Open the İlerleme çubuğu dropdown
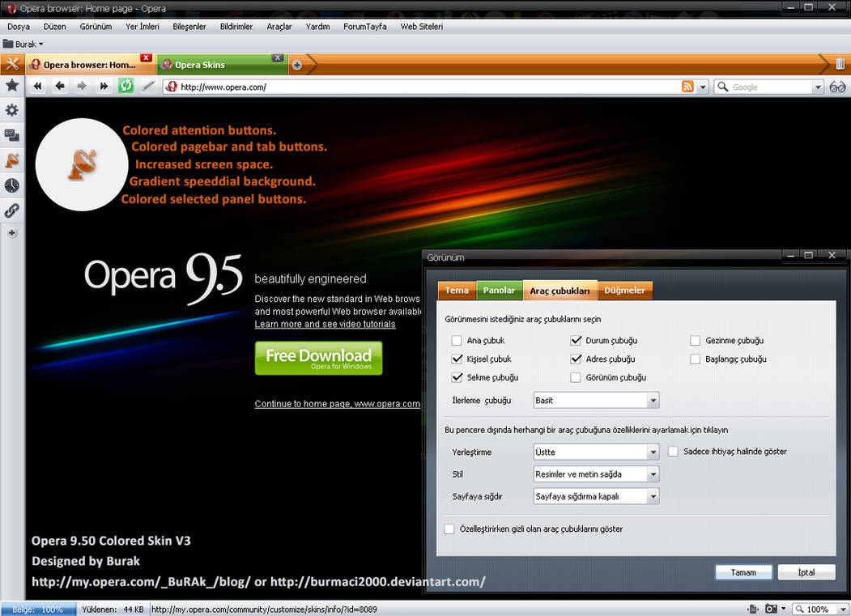Image resolution: width=851 pixels, height=616 pixels. [x=597, y=401]
